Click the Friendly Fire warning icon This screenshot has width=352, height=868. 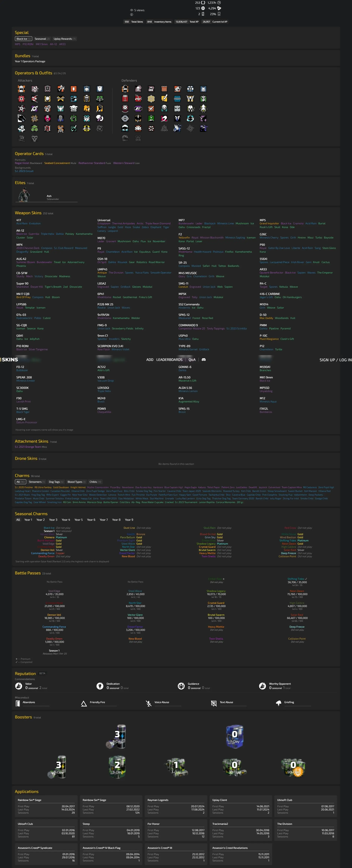pos(84,703)
